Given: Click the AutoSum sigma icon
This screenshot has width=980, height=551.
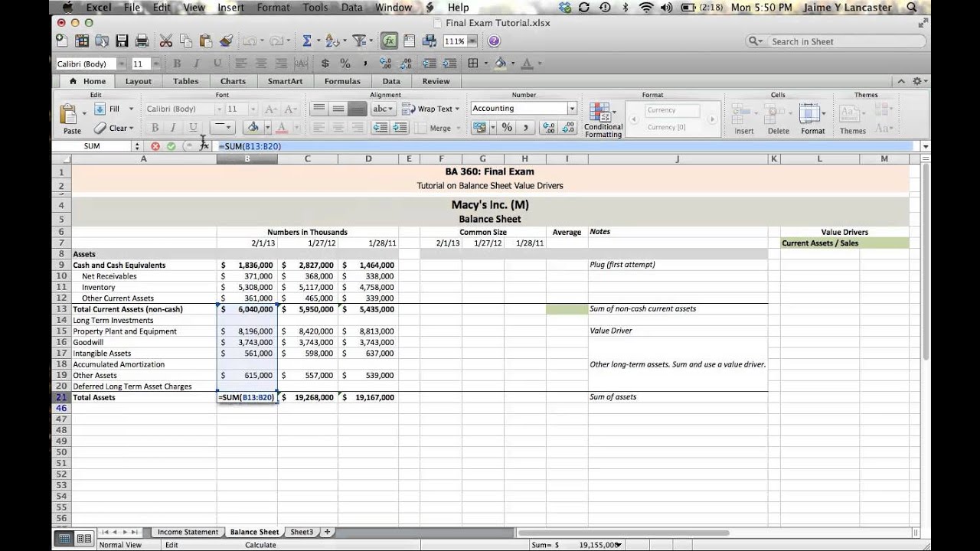Looking at the screenshot, I should 306,41.
